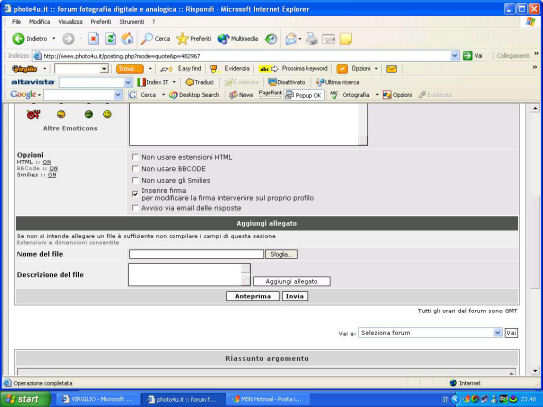Viewport: 543px width, 407px height.
Task: Click the Print printer icon
Action: tap(312, 38)
